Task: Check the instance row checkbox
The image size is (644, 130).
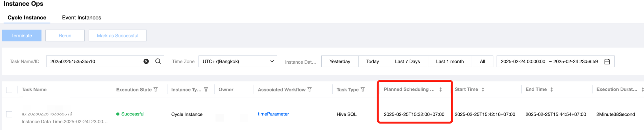Action: (x=9, y=114)
